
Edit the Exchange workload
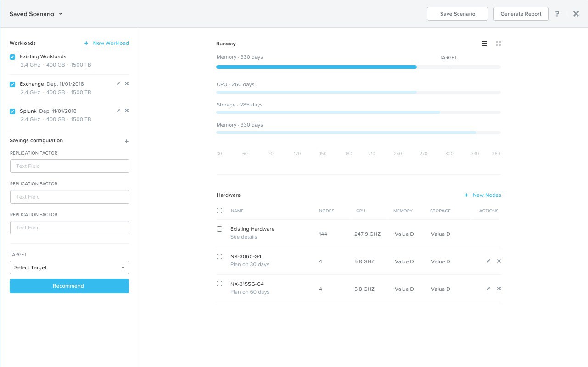pyautogui.click(x=118, y=83)
